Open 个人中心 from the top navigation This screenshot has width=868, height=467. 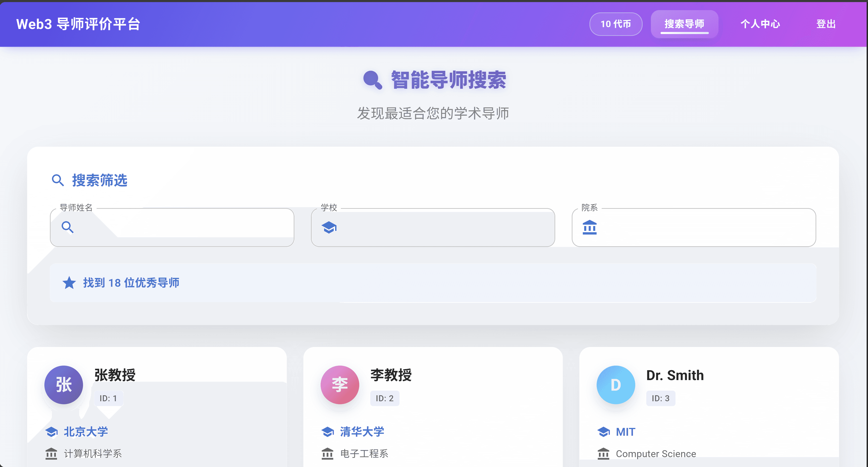tap(760, 24)
